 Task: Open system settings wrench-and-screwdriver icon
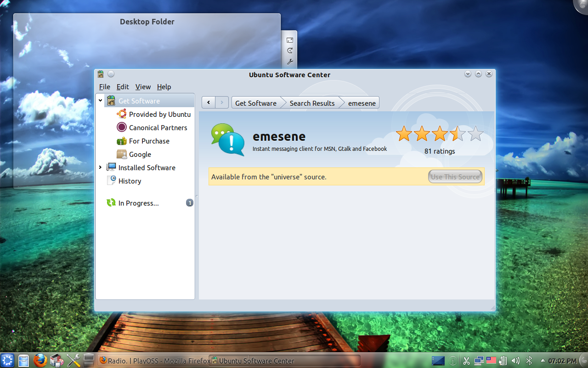pyautogui.click(x=73, y=361)
